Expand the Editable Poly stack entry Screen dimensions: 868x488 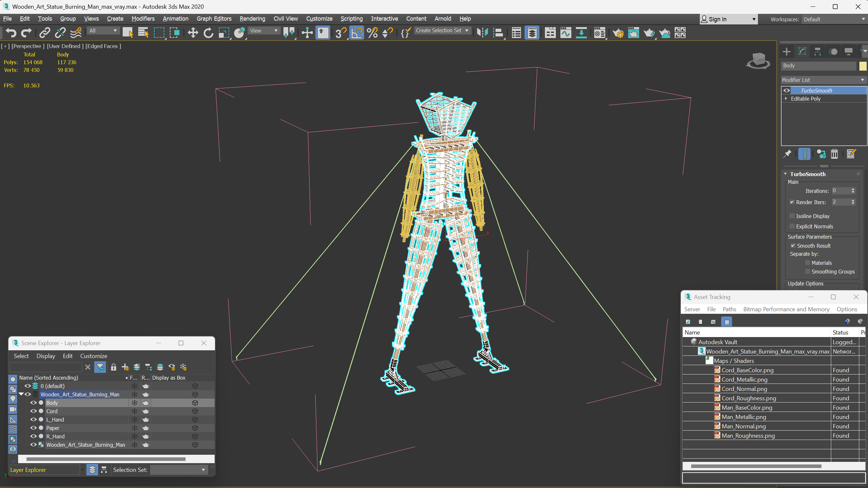(x=786, y=98)
